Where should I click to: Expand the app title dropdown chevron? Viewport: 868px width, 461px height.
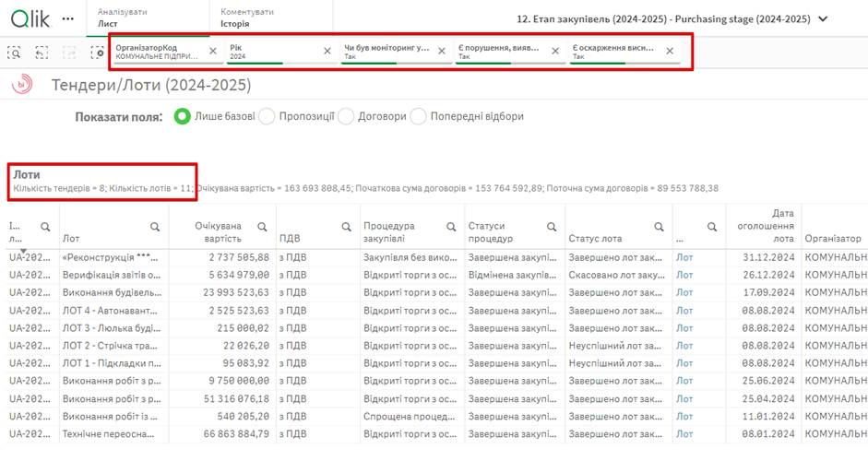pyautogui.click(x=823, y=19)
